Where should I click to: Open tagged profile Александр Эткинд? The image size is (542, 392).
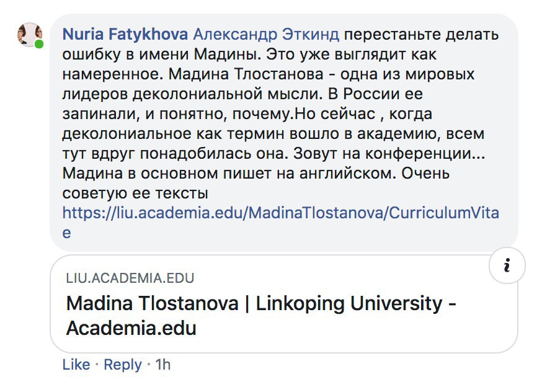tap(266, 34)
